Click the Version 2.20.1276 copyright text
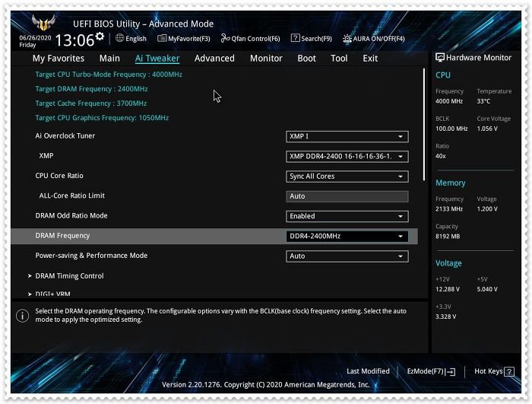 point(266,385)
